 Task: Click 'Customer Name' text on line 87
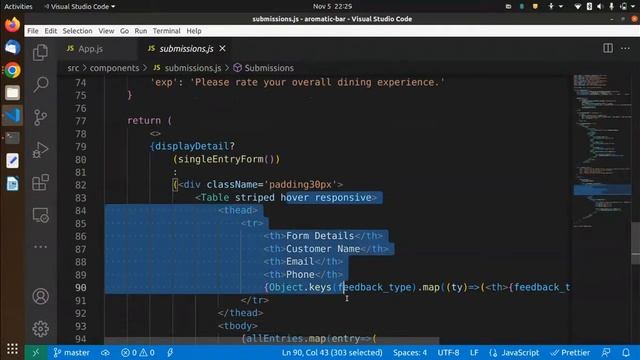(323, 249)
